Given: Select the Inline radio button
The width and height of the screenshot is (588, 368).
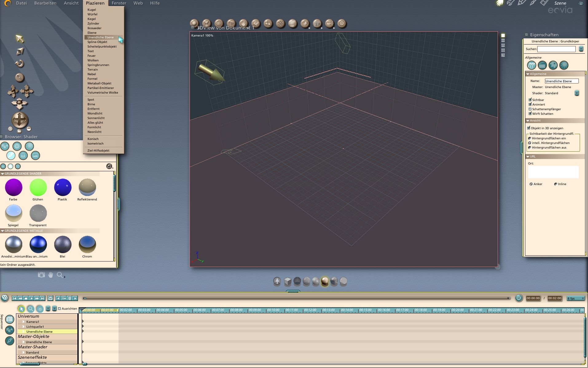Looking at the screenshot, I should tap(555, 184).
